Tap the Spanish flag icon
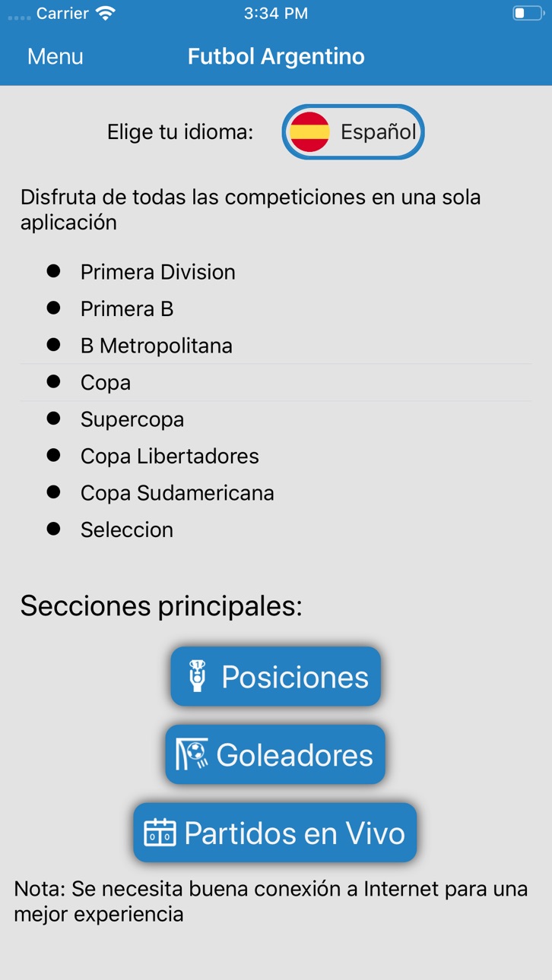 (309, 132)
